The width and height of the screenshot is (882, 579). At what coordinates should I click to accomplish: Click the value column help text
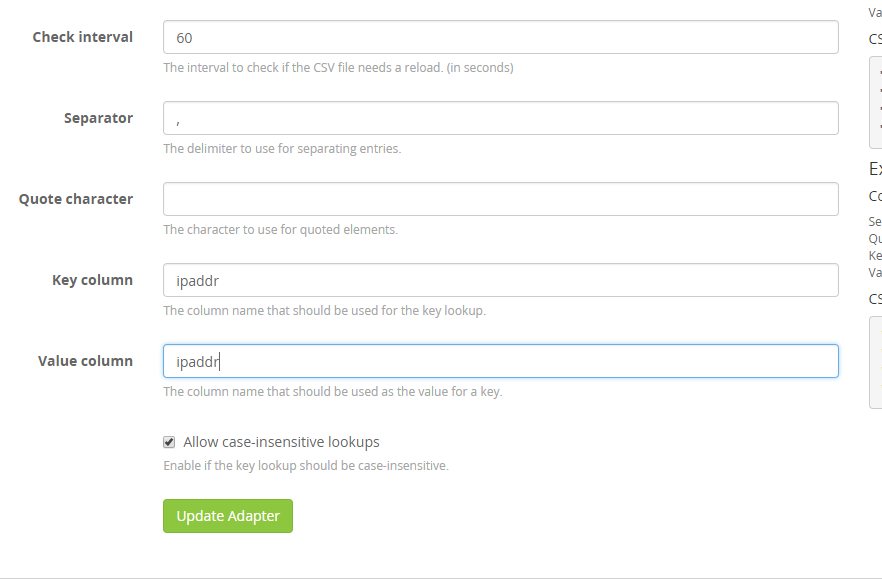tap(332, 392)
